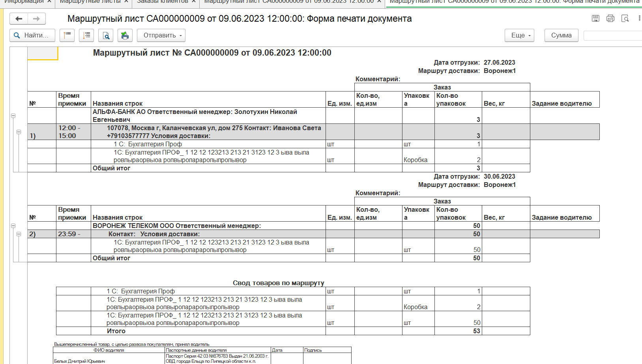
Task: Click the Дата header in the driver table
Action: point(287,350)
